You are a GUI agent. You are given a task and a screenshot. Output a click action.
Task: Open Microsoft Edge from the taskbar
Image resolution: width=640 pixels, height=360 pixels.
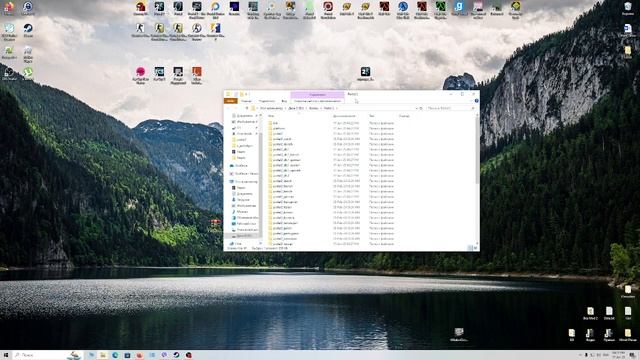coord(115,355)
